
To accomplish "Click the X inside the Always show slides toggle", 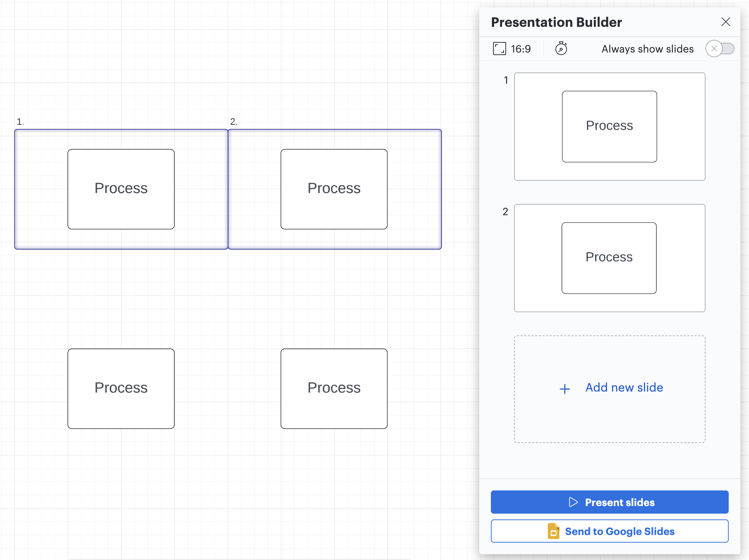I will point(713,49).
